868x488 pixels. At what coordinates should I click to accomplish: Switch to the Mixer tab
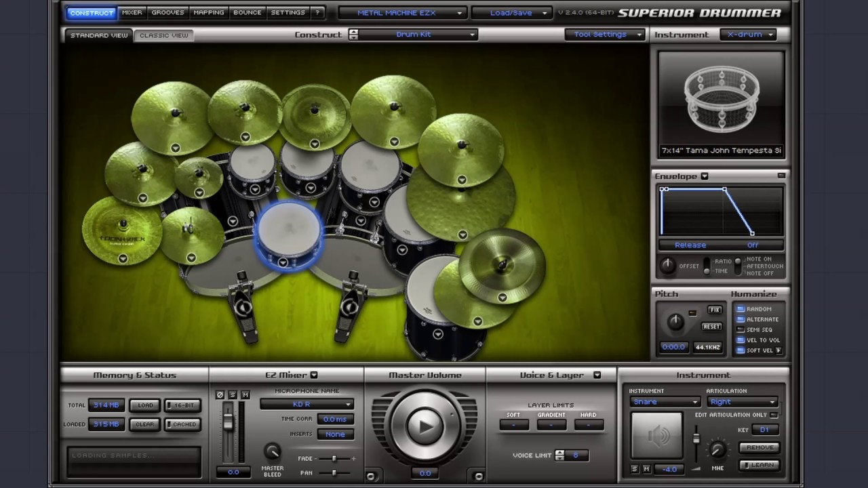click(132, 12)
